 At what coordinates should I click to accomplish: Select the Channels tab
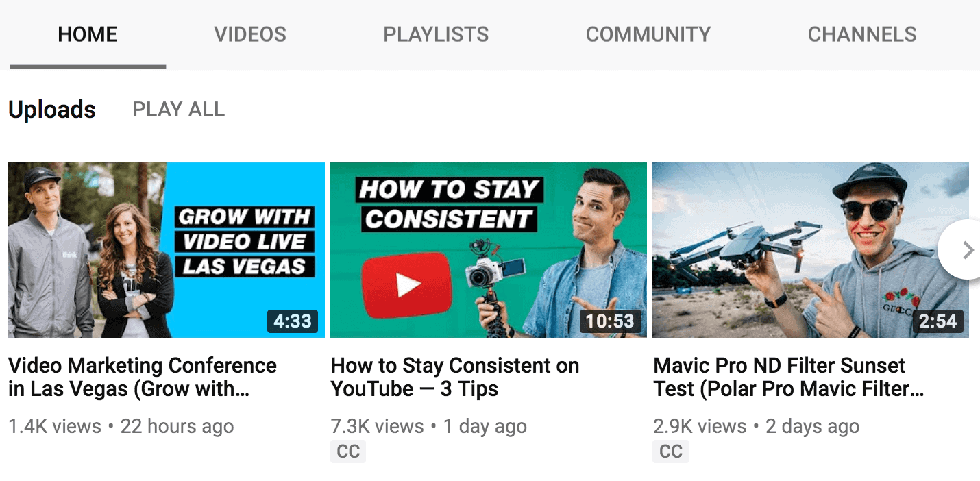pos(862,34)
